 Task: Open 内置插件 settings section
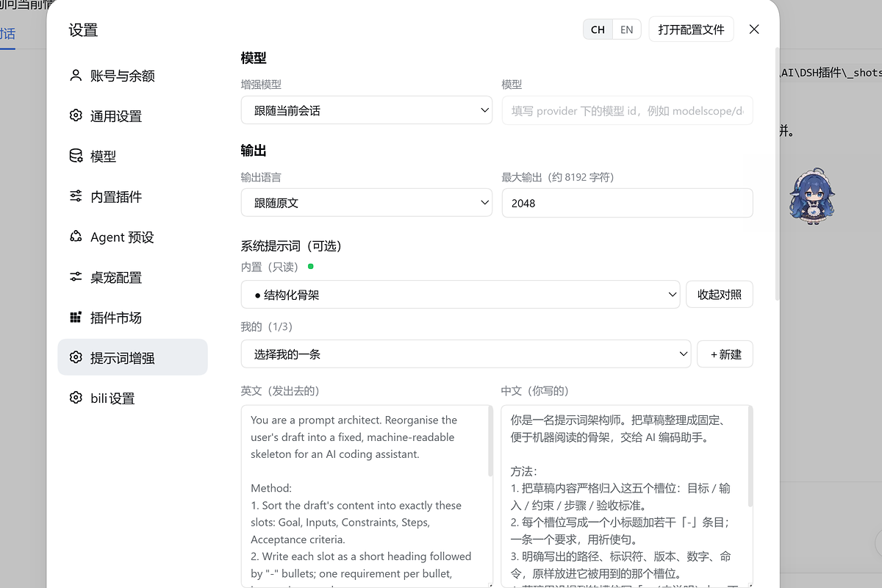click(133, 197)
